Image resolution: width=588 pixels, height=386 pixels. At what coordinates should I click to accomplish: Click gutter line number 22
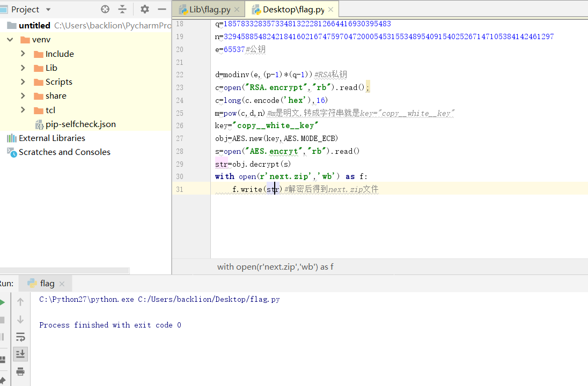pyautogui.click(x=180, y=75)
